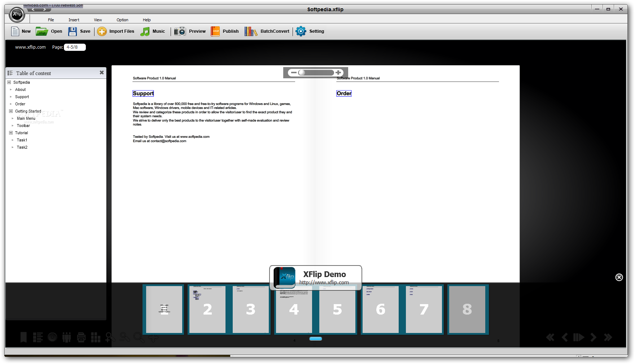
Task: Click the zoom slider knob
Action: click(x=302, y=73)
